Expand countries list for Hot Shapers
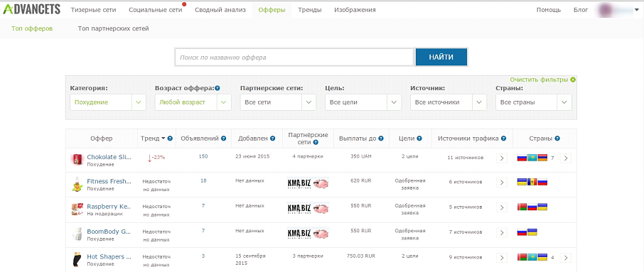Screen dimensions: 644x272 pyautogui.click(x=566, y=258)
